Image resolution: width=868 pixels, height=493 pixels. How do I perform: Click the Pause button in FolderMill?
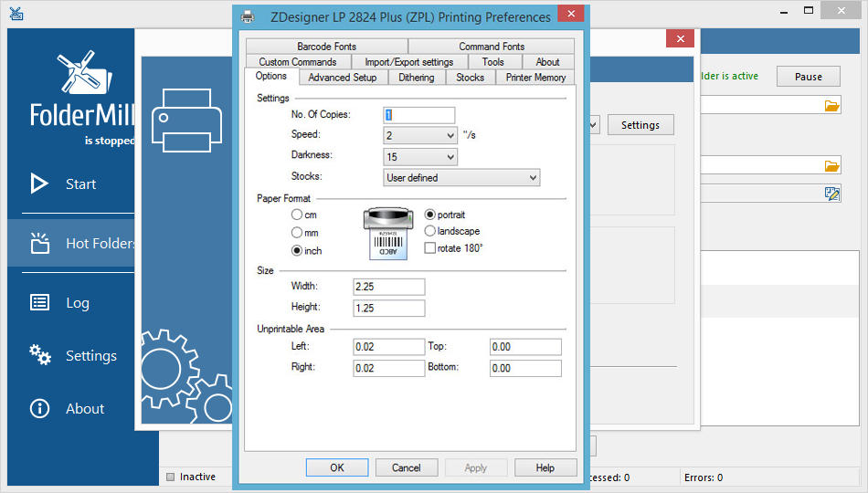click(809, 77)
